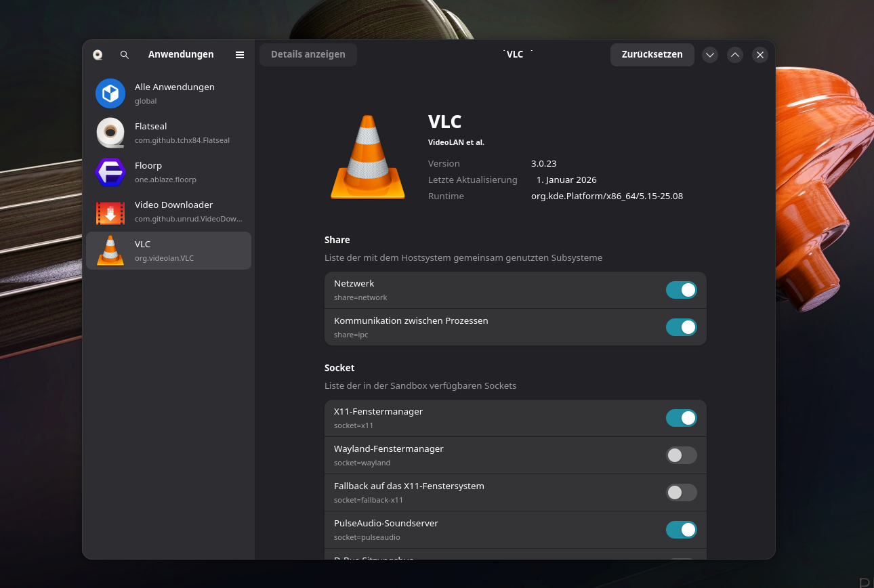Click the Flatseal app icon in the header bar
Screen dimensions: 874x588
[98, 55]
